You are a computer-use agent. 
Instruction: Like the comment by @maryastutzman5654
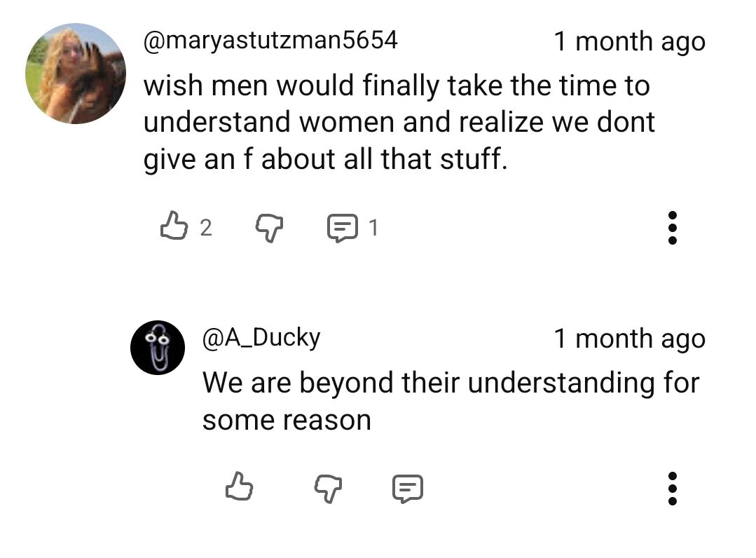click(174, 227)
